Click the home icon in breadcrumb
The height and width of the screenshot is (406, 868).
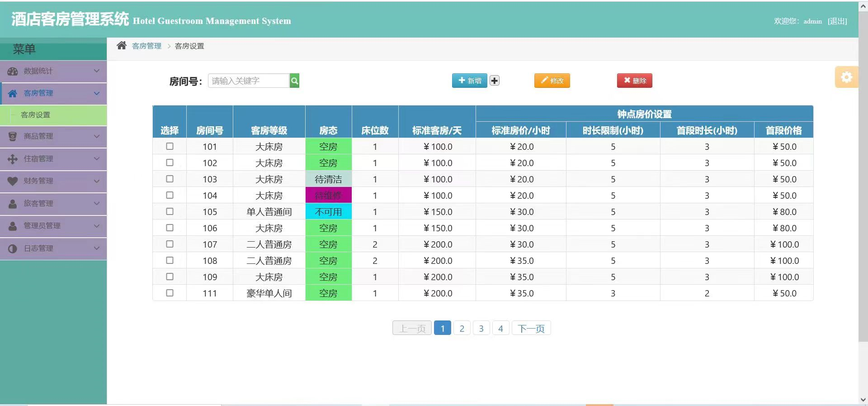(121, 45)
